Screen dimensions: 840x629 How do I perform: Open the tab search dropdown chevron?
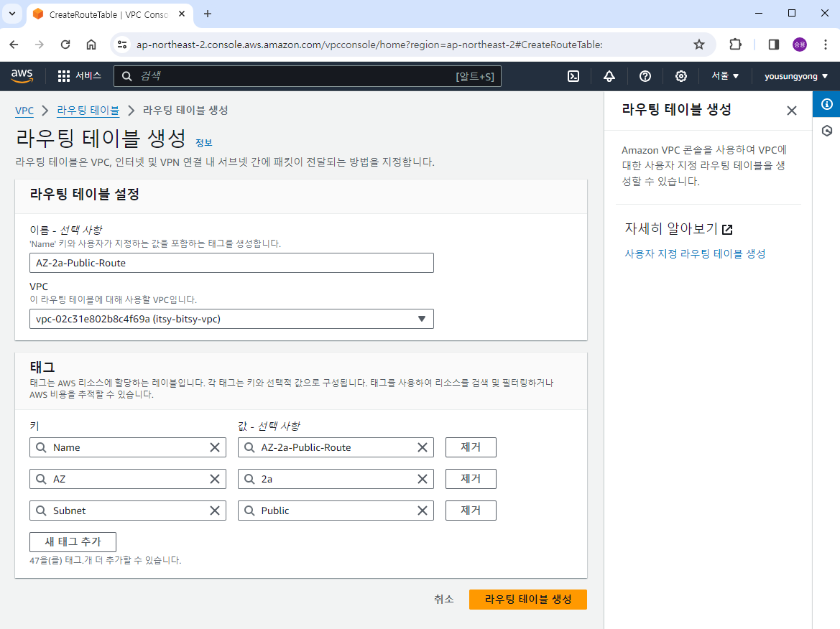[x=11, y=14]
